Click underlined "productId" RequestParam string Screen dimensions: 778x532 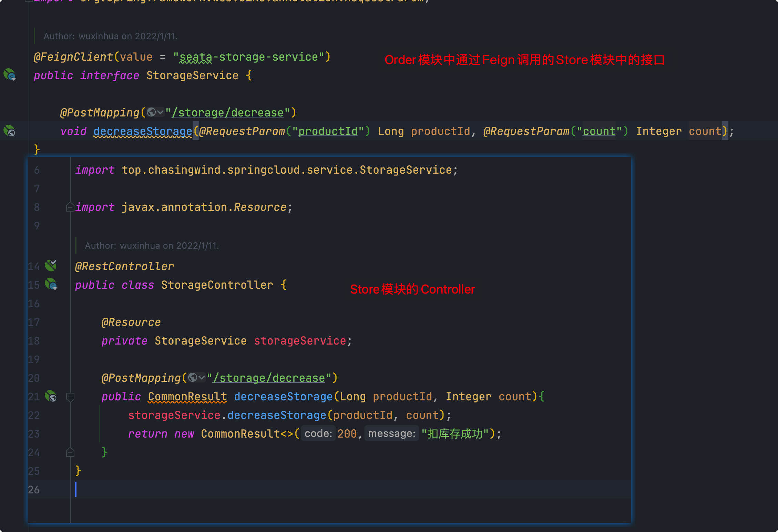(x=328, y=131)
